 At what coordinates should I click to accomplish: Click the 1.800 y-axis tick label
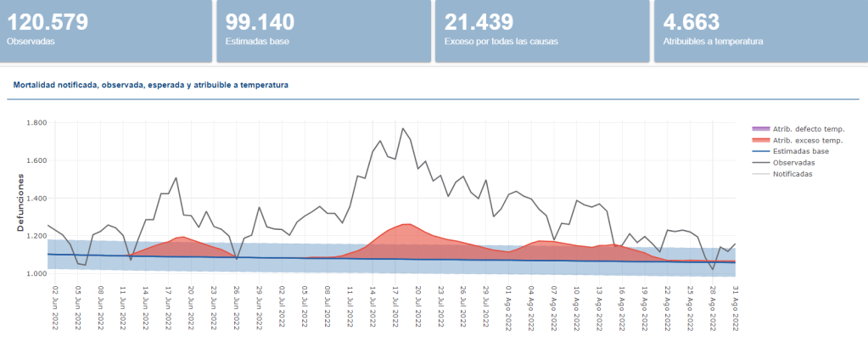pos(36,123)
